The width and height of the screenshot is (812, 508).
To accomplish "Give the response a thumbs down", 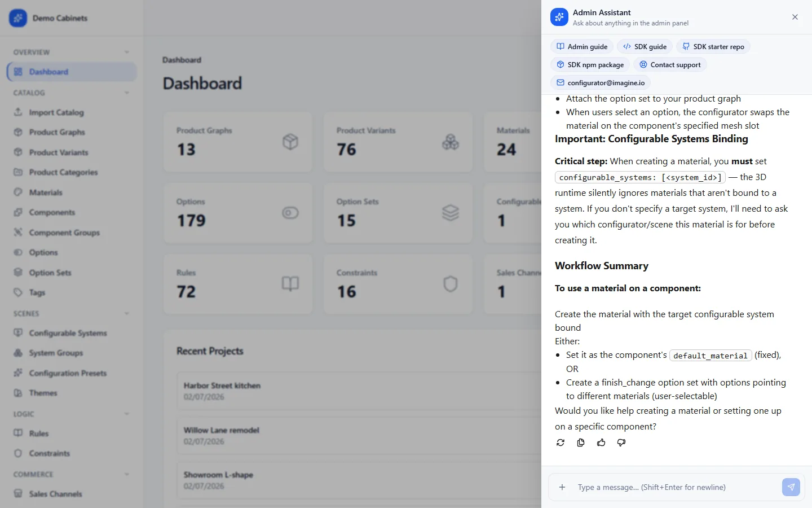I will (621, 443).
